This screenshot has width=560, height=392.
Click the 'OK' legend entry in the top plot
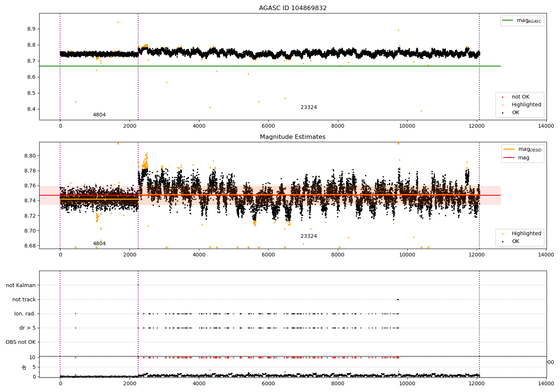(516, 113)
